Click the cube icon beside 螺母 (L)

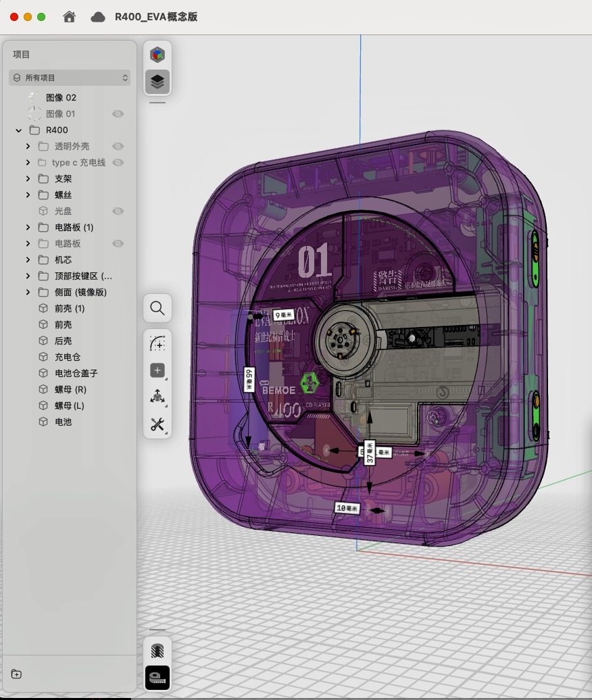coord(43,405)
